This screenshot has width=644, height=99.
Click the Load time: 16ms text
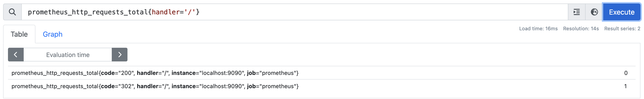point(538,29)
